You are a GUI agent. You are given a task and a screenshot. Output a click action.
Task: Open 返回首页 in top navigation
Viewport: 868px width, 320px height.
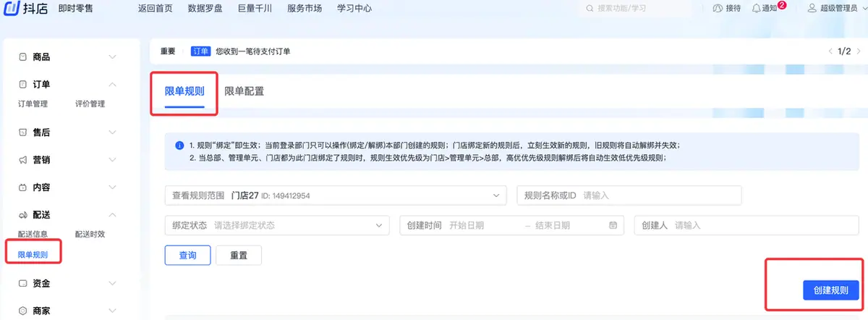[155, 9]
